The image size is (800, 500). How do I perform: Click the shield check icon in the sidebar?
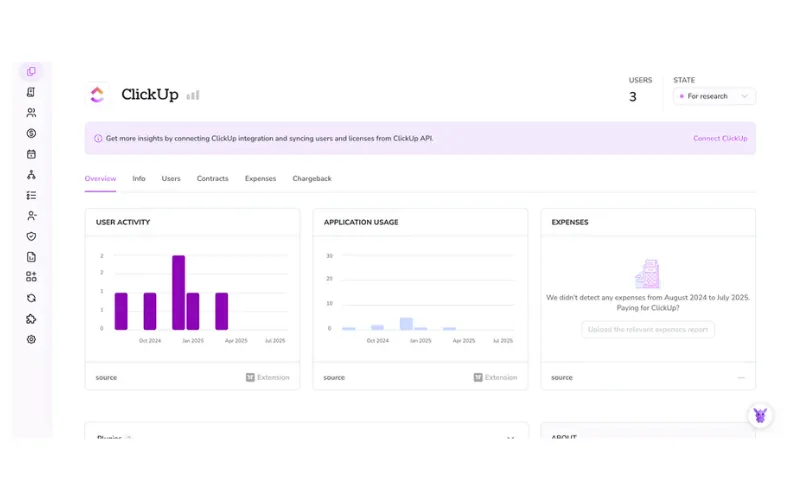click(31, 237)
